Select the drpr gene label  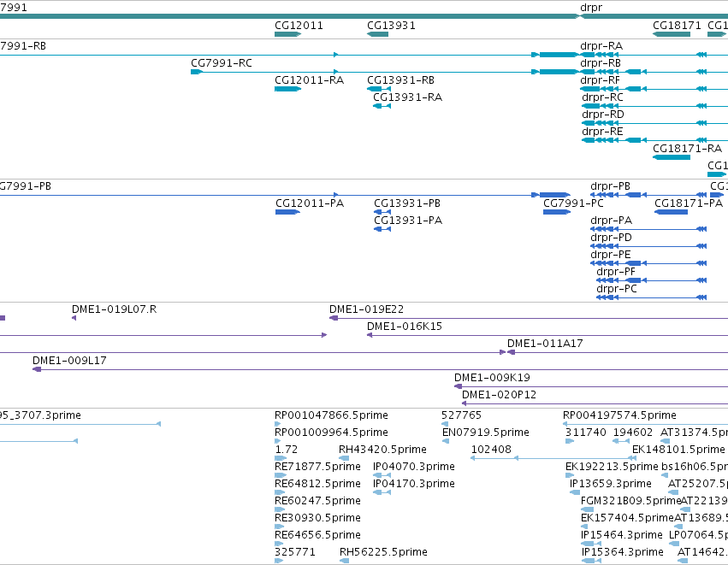[591, 8]
